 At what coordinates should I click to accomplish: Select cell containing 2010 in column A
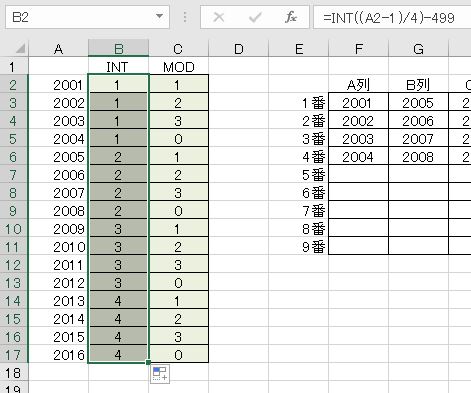(59, 247)
